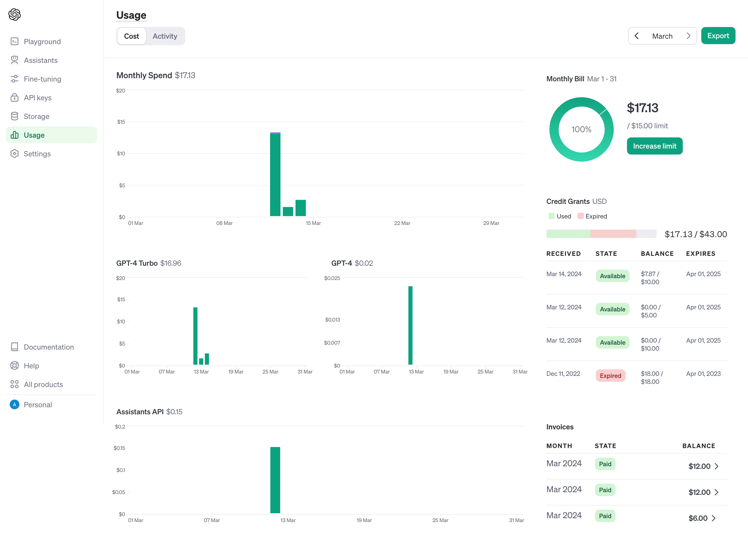Go to next month with right chevron
The height and width of the screenshot is (560, 748).
(688, 36)
